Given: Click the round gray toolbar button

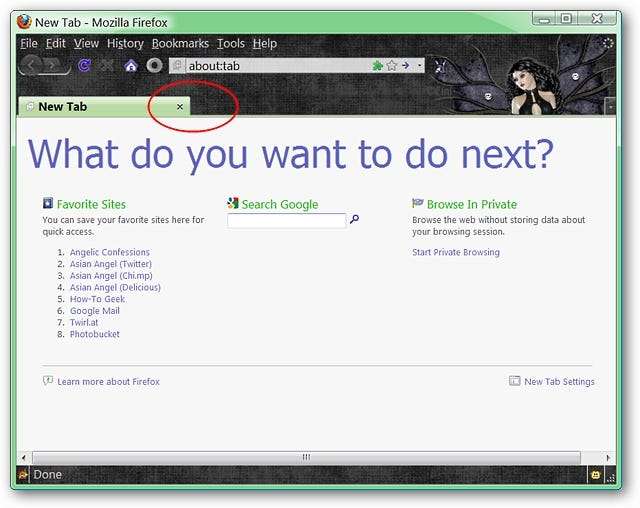Looking at the screenshot, I should pyautogui.click(x=154, y=65).
